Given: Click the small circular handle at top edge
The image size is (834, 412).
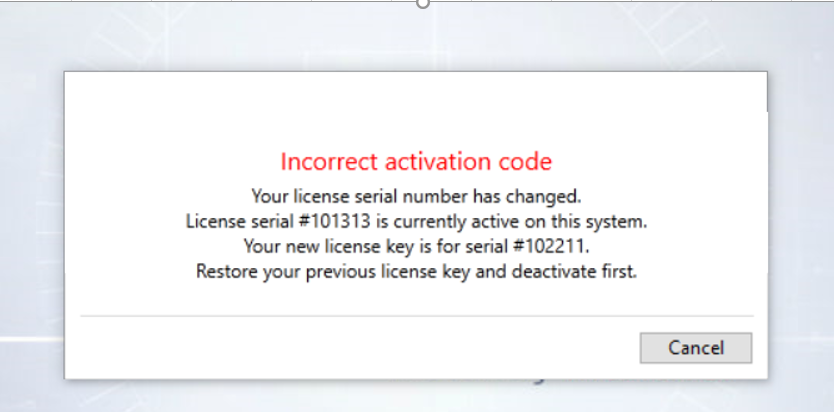Looking at the screenshot, I should (422, 3).
